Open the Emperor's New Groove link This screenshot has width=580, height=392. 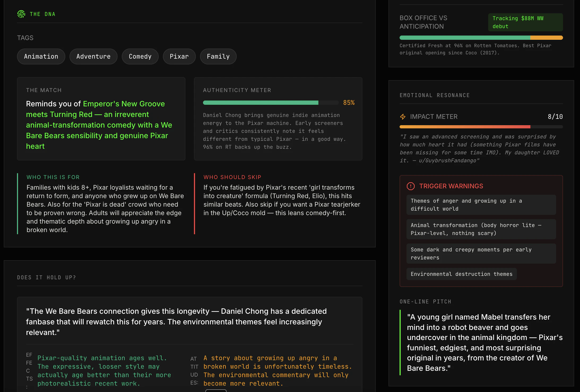coord(124,104)
